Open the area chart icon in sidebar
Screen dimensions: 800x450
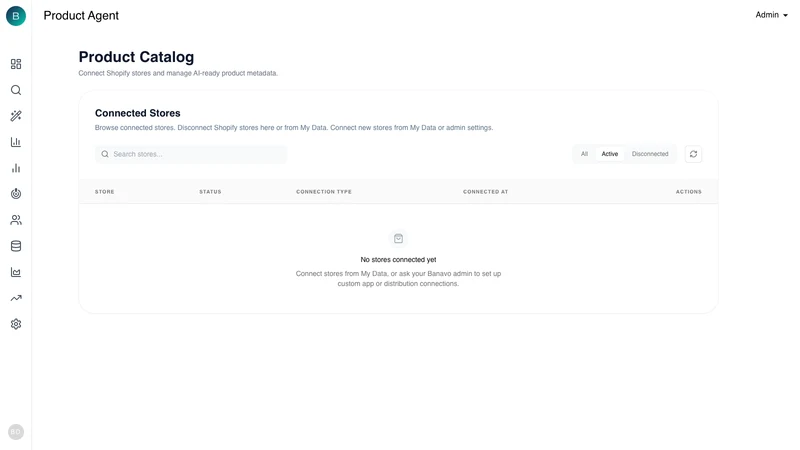pyautogui.click(x=16, y=272)
